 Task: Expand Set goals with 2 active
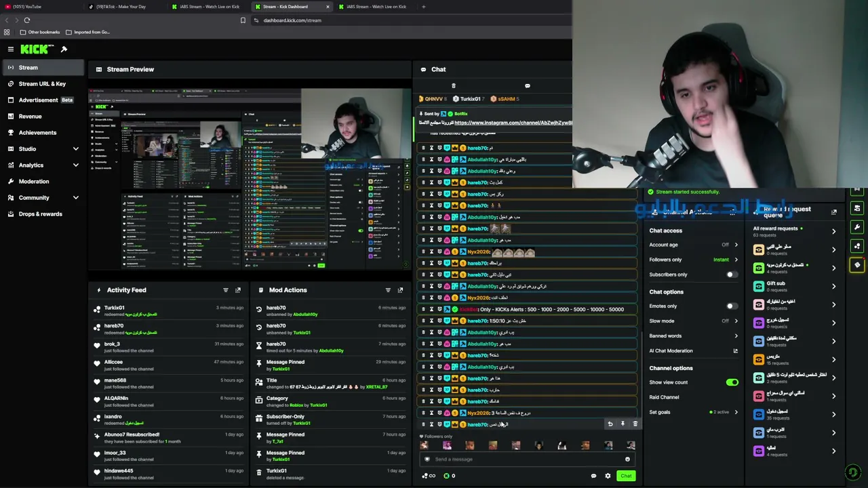point(694,412)
